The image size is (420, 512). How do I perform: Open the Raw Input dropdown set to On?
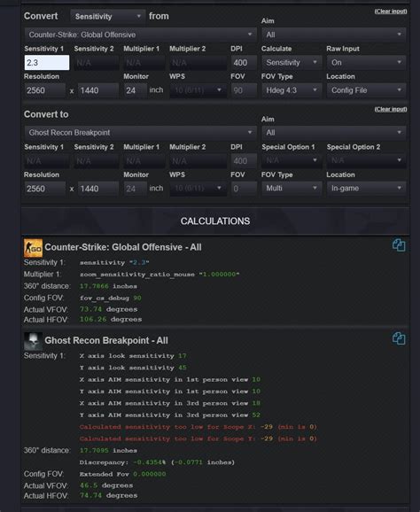point(366,62)
